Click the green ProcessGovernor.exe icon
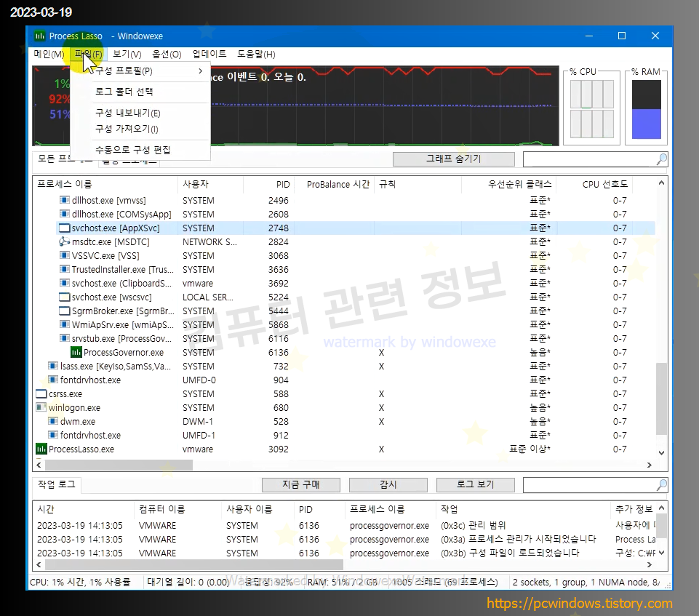Viewport: 699px width, 616px height. [x=76, y=352]
